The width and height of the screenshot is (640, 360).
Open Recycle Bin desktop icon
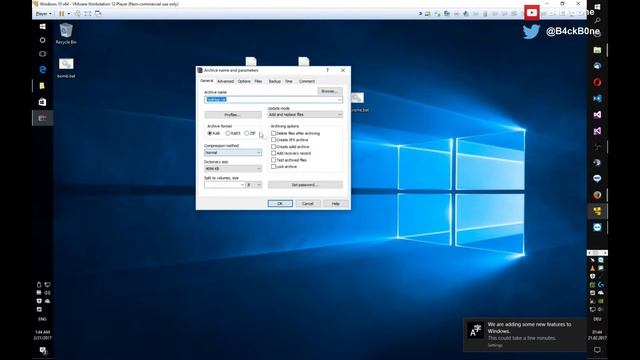66,33
